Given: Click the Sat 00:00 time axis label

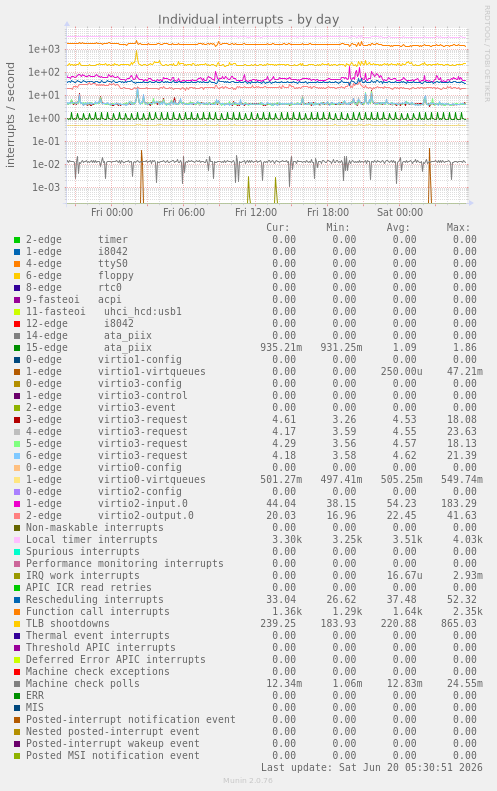Looking at the screenshot, I should 400,212.
